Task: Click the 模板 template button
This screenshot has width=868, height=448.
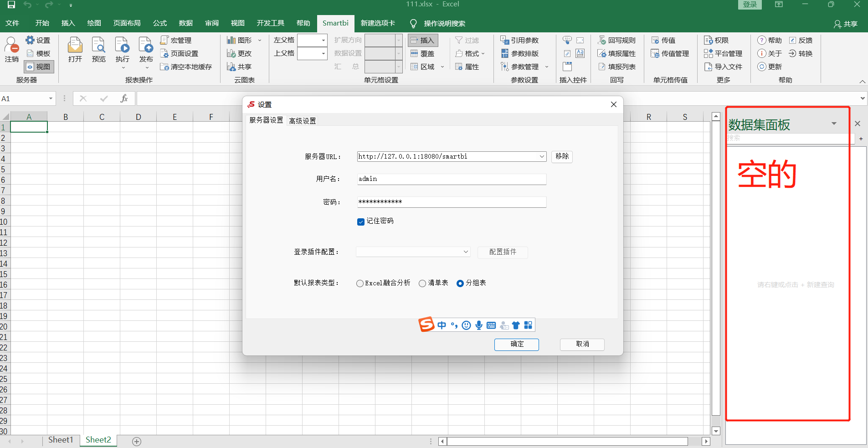Action: (x=38, y=53)
